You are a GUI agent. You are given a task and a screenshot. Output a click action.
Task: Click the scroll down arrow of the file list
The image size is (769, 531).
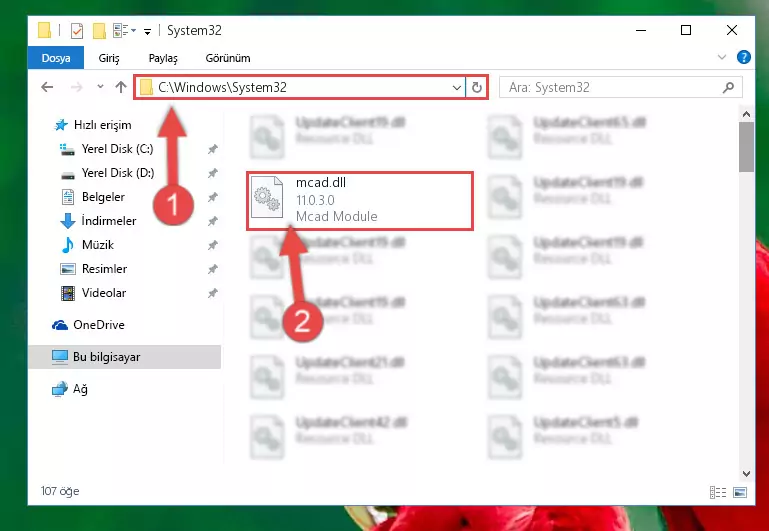coord(746,474)
